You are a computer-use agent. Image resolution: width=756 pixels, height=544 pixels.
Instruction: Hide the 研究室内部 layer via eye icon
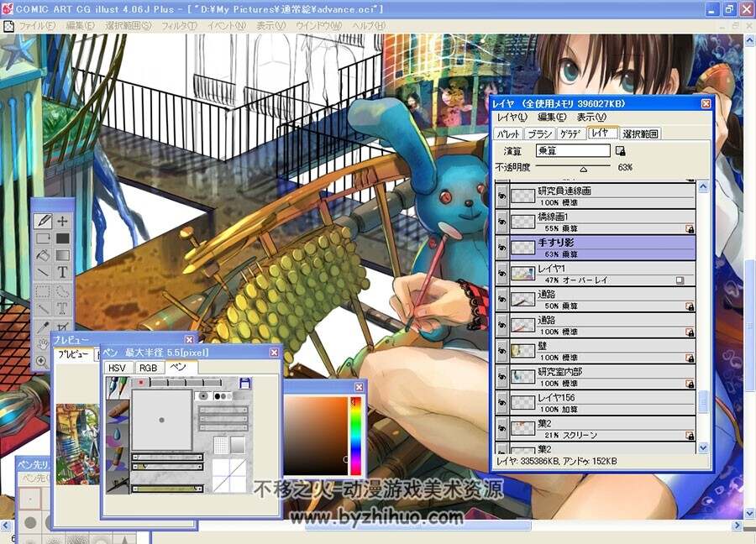[x=502, y=377]
